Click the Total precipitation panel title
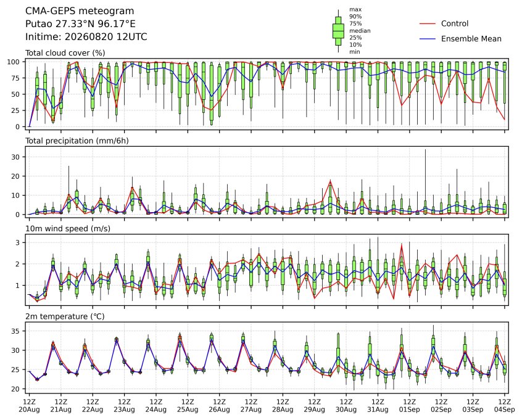This screenshot has width=522, height=420. (77, 141)
